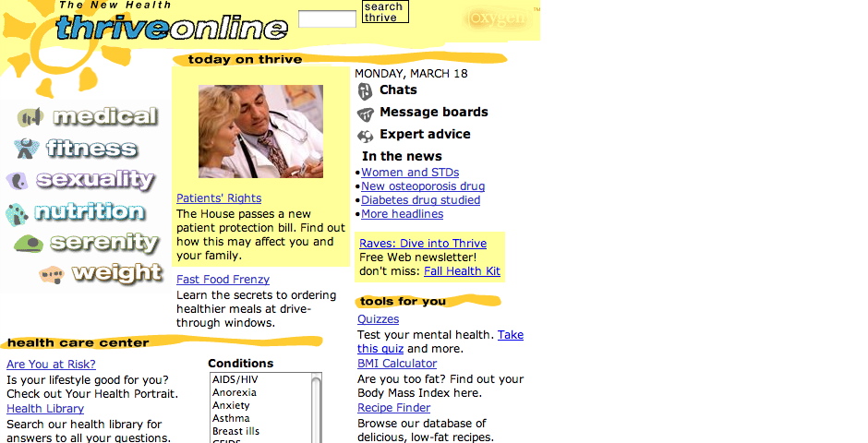
Task: Open the sexuality section label
Action: 95,180
